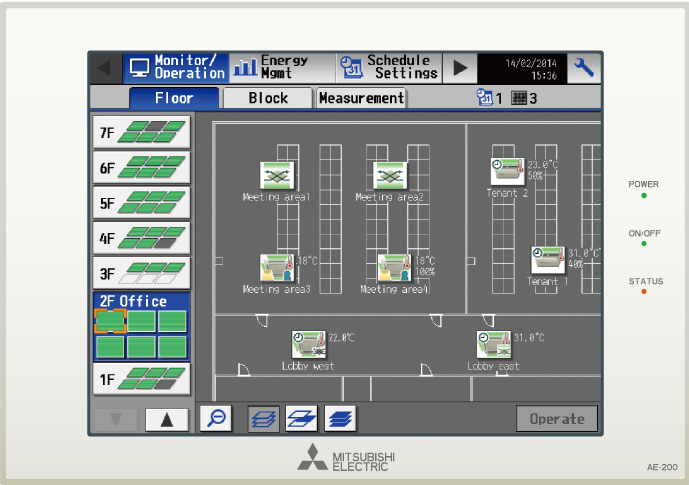Image resolution: width=689 pixels, height=485 pixels.
Task: Select the Lobby west unit icon
Action: pyautogui.click(x=308, y=344)
